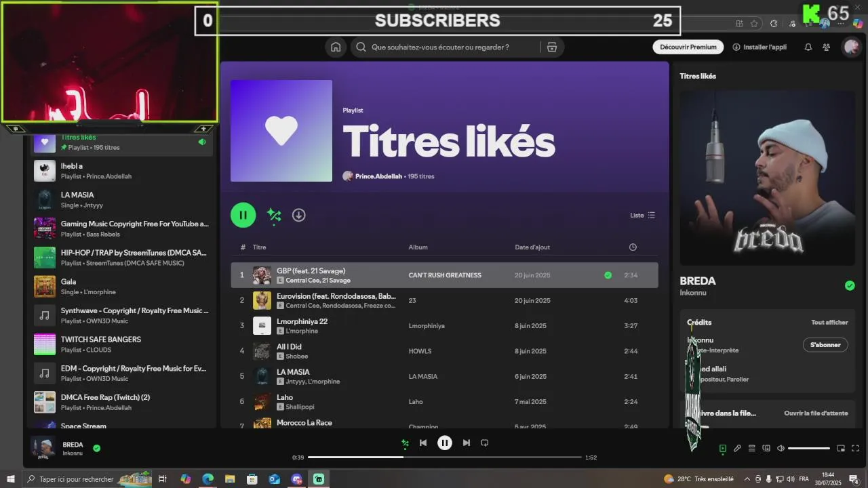
Task: Enter full screen mode
Action: pyautogui.click(x=855, y=448)
